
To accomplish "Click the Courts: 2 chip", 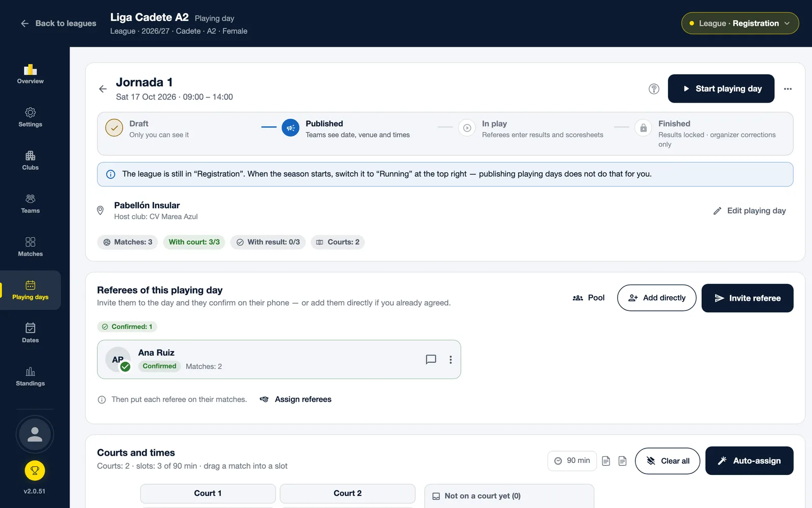I will point(337,242).
